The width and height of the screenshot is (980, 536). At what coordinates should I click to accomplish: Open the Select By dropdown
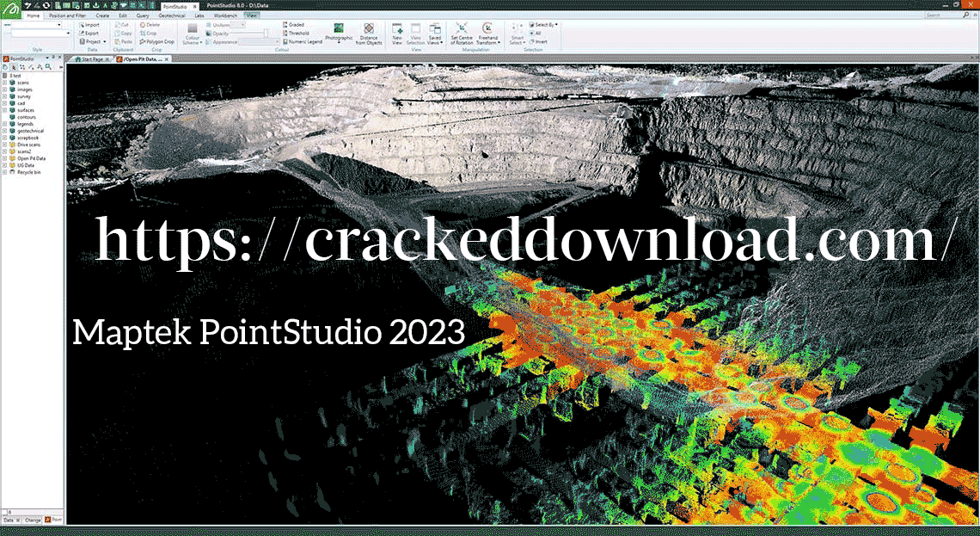click(543, 24)
